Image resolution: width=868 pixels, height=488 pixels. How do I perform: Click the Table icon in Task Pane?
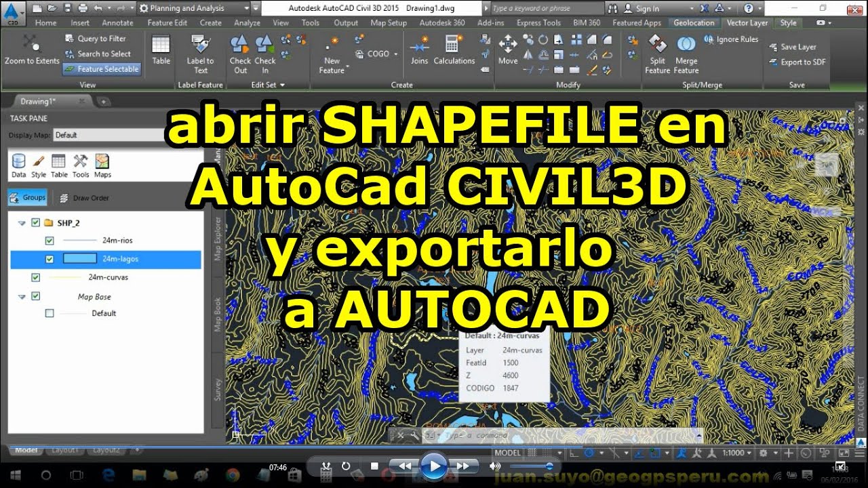pyautogui.click(x=59, y=165)
